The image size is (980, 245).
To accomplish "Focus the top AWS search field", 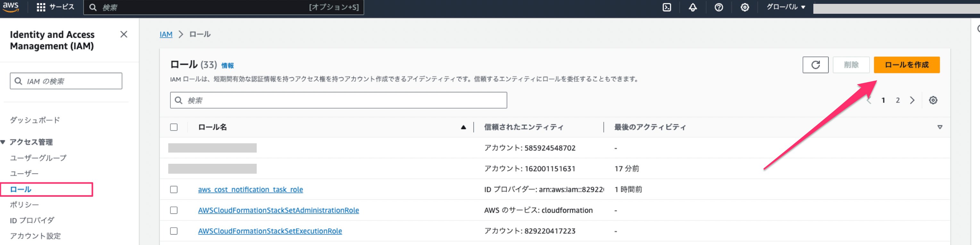I will tap(224, 7).
